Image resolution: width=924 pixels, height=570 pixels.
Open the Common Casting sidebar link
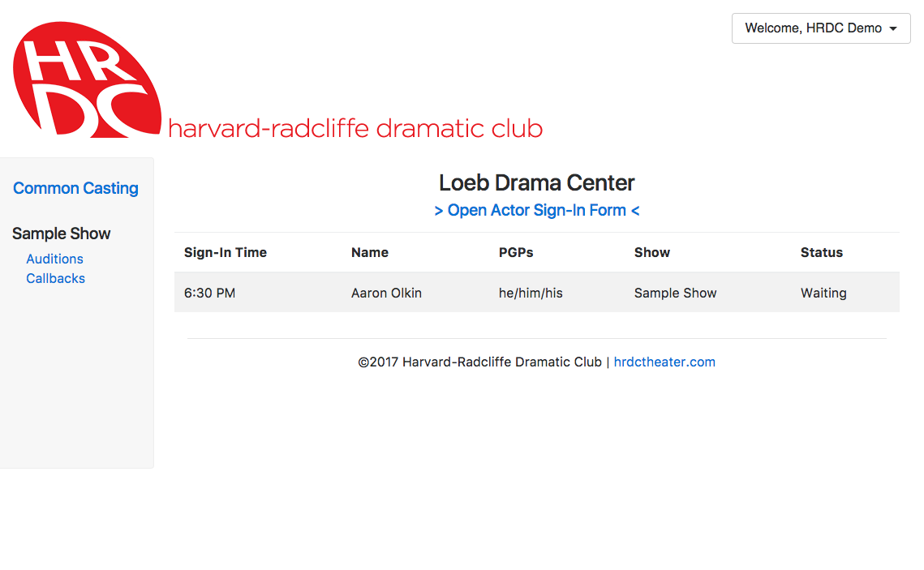[75, 188]
